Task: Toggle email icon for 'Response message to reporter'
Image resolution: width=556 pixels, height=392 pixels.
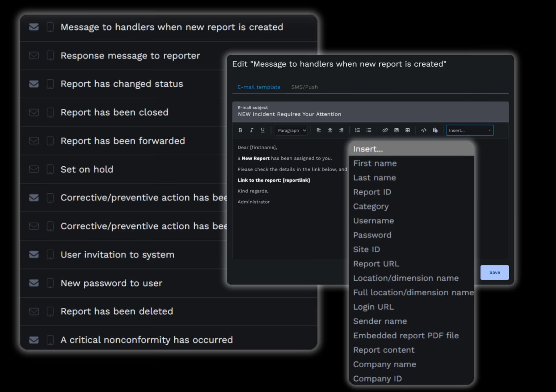Action: 34,55
